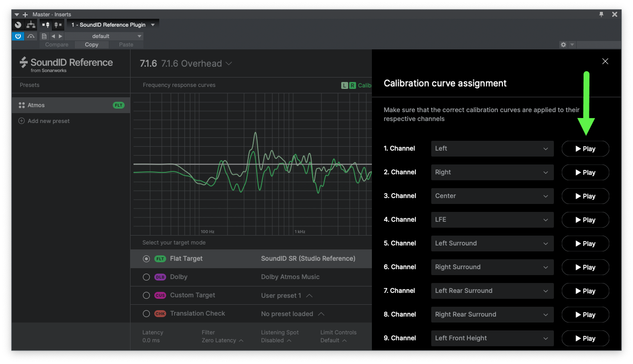Play test signal for 4. Channel
Image resolution: width=633 pixels, height=364 pixels.
pos(585,220)
